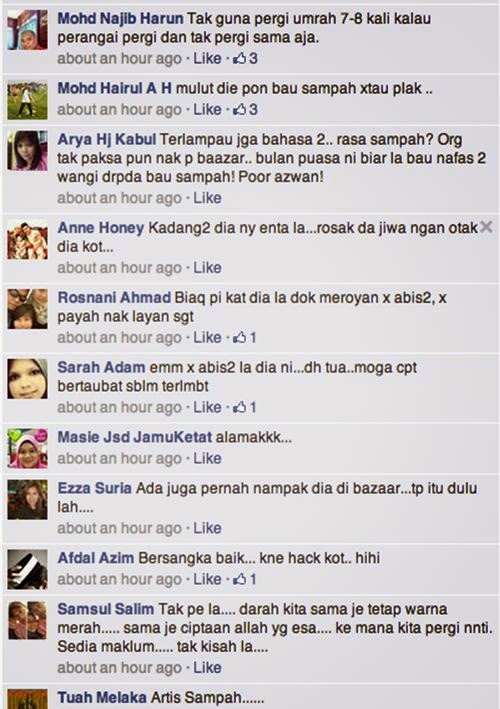Open Mohd Najib Harun's profile picture
Viewport: 500px width, 709px height.
pyautogui.click(x=27, y=30)
